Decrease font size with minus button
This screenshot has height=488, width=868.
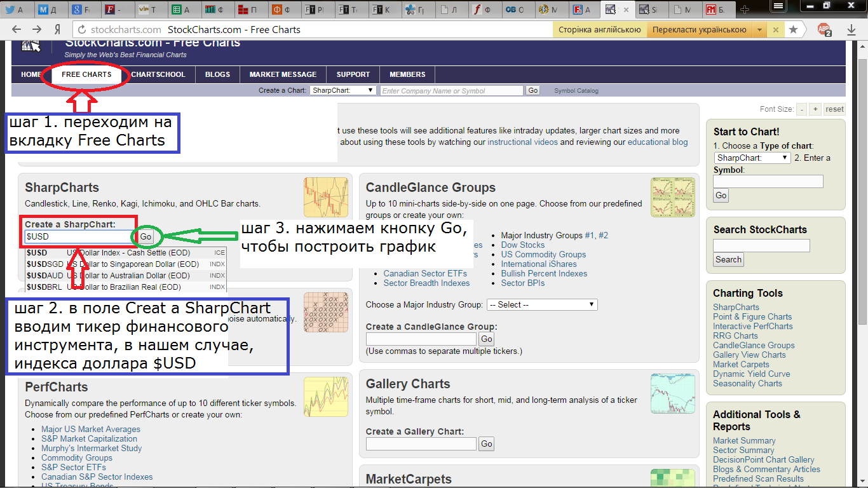[x=803, y=109]
